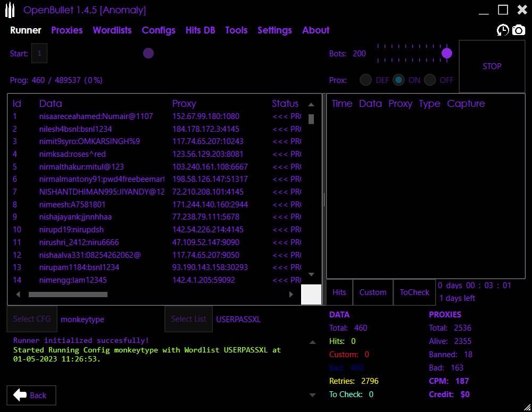Select the DEF proxy mode radio
Screen dimensions: 532x412
tap(365, 80)
